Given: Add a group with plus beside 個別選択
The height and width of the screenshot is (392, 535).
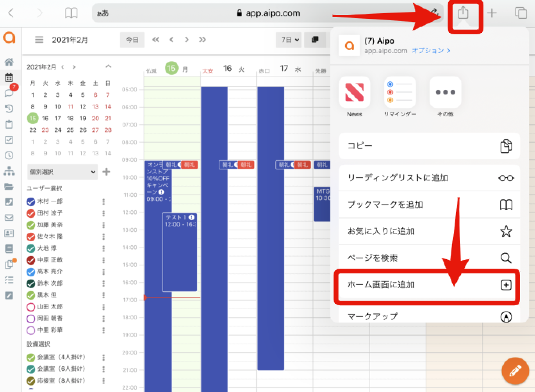Looking at the screenshot, I should tap(106, 171).
